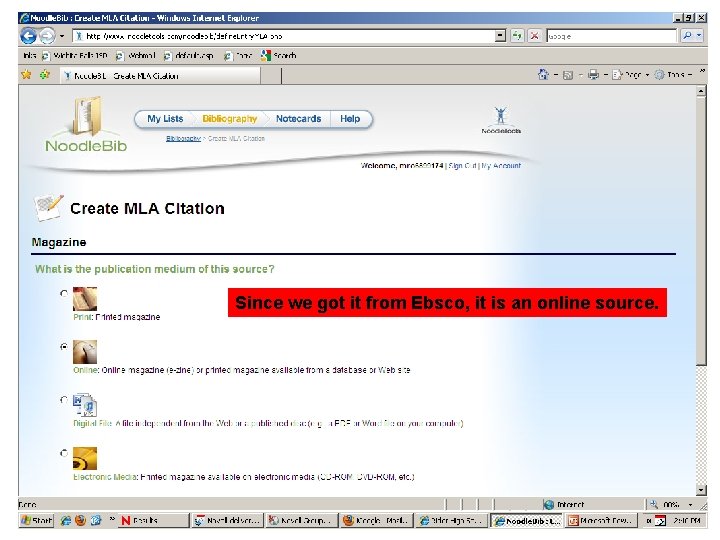Open the default.asp favorites link

point(189,56)
